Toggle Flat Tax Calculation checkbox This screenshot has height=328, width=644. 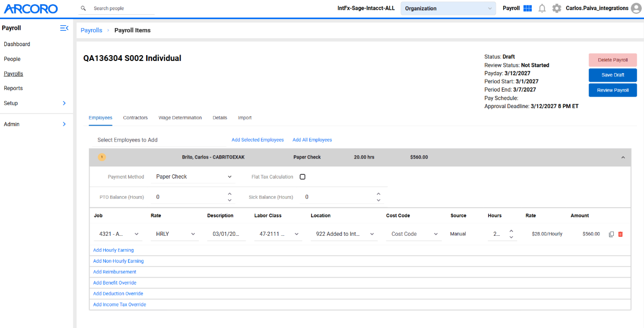pyautogui.click(x=303, y=177)
